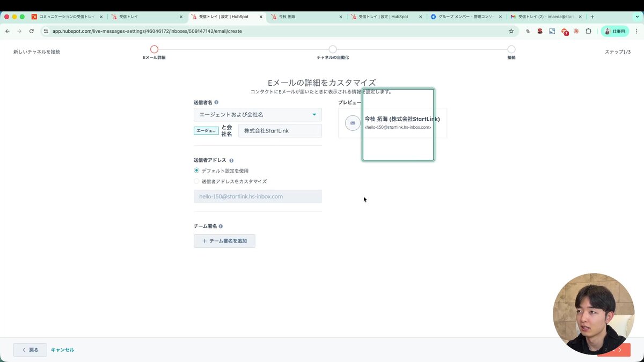Bookmark this page with the star icon
This screenshot has height=362, width=644.
click(511, 31)
